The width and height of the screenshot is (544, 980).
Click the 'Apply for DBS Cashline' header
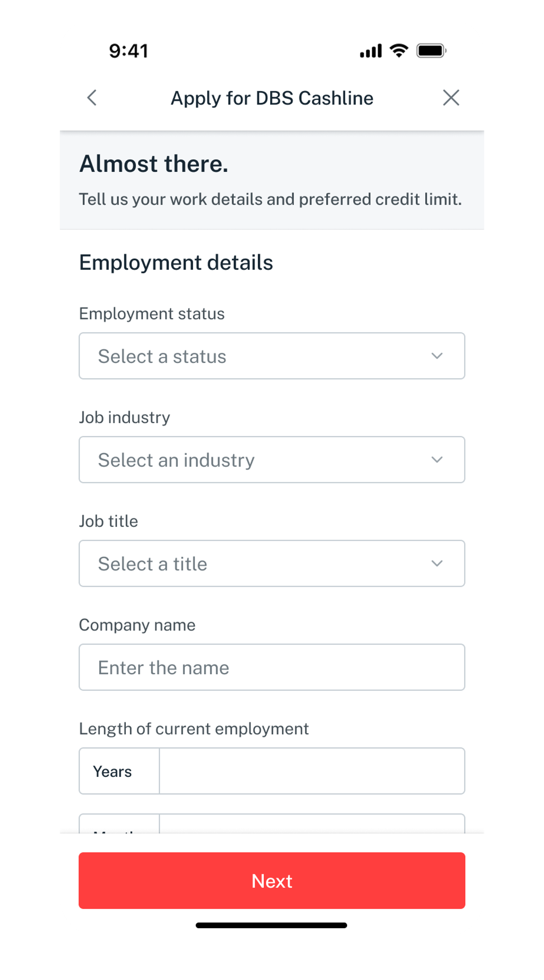pos(272,98)
